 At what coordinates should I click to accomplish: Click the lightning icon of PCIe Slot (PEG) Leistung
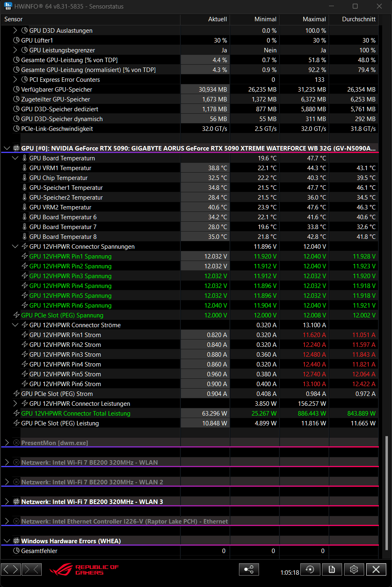(x=16, y=423)
